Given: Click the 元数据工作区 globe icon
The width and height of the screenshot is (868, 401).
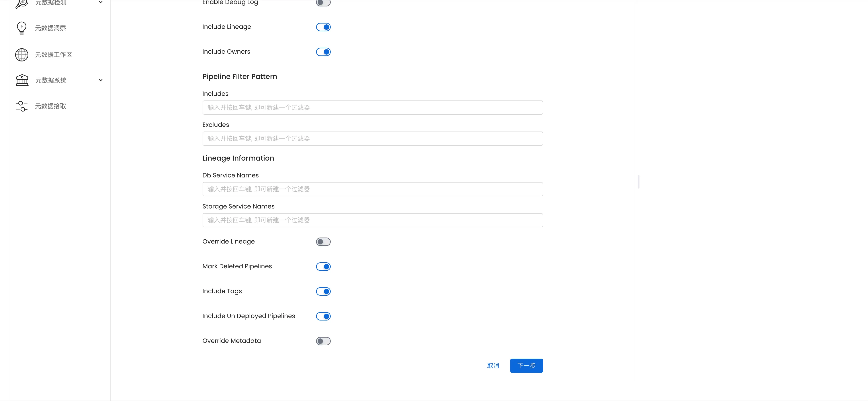Looking at the screenshot, I should pyautogui.click(x=22, y=55).
